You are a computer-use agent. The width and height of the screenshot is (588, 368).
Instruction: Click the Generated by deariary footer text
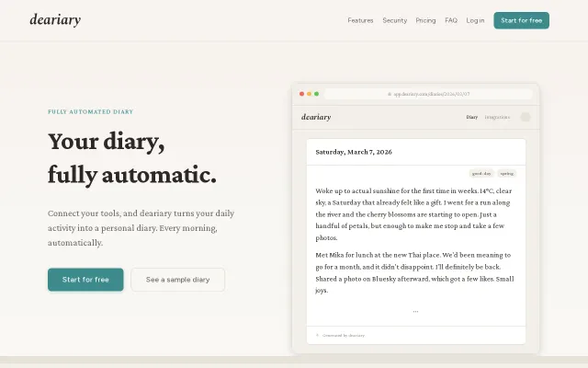click(344, 335)
